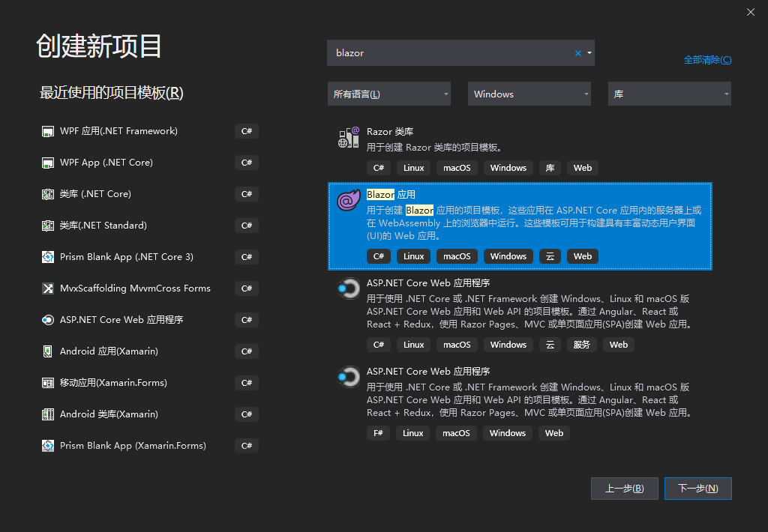Click the Android 应用(Xamarin) template icon
The width and height of the screenshot is (768, 532).
pyautogui.click(x=47, y=351)
